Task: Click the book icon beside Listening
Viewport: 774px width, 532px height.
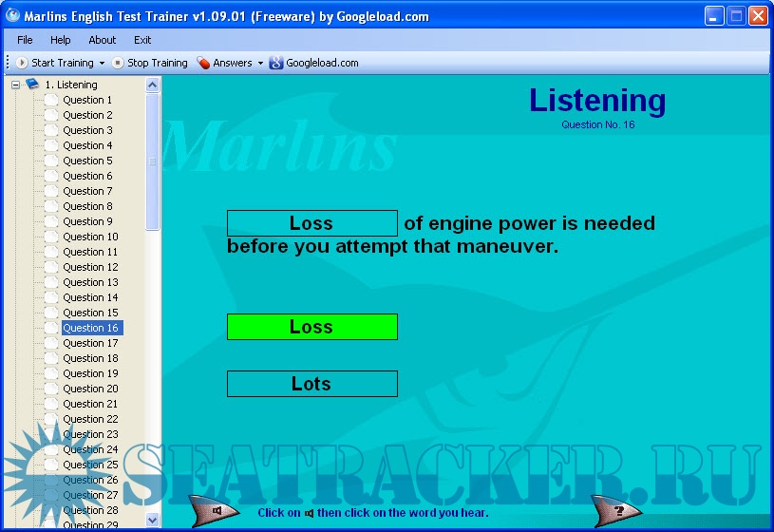Action: (32, 85)
